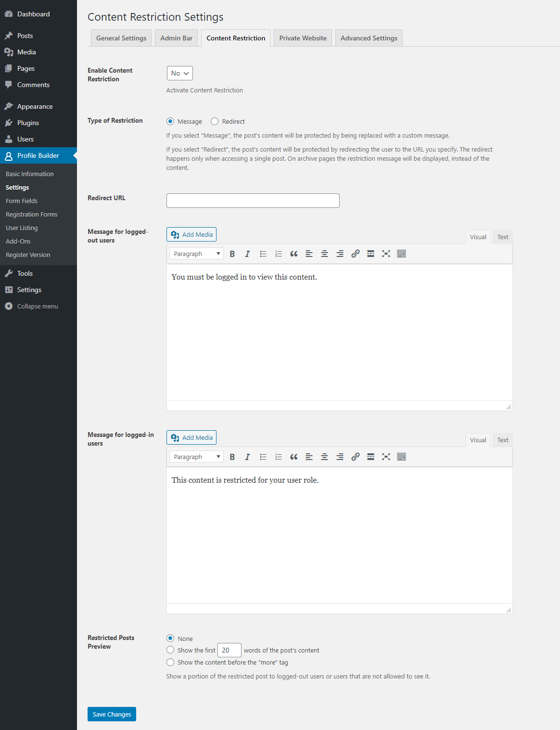The height and width of the screenshot is (730, 560).
Task: Open Basic Information submenu link
Action: (30, 174)
